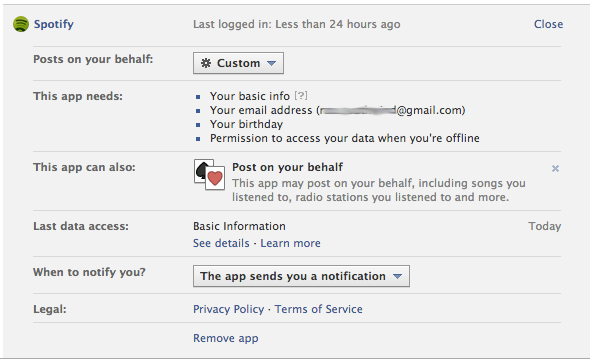Click Remove app link

226,338
